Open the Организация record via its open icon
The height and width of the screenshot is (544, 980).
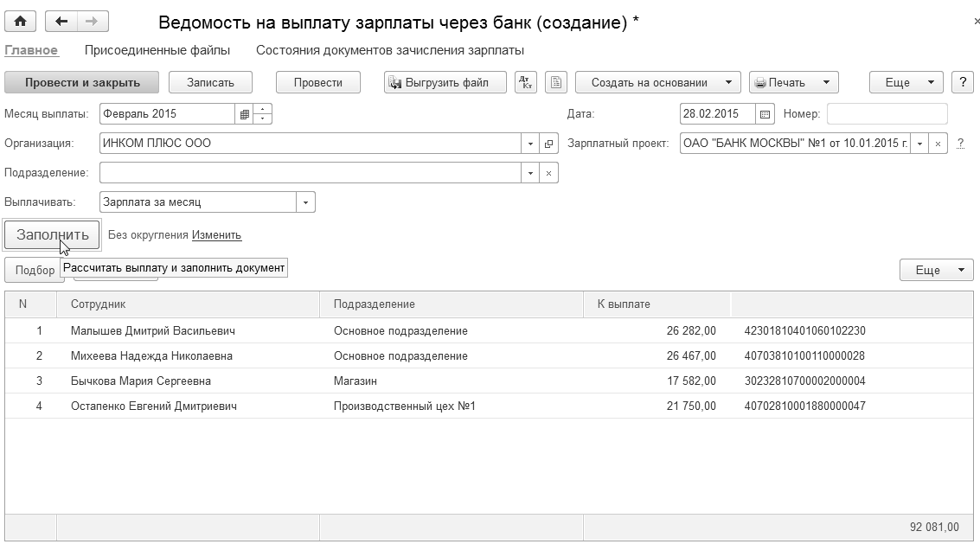549,144
